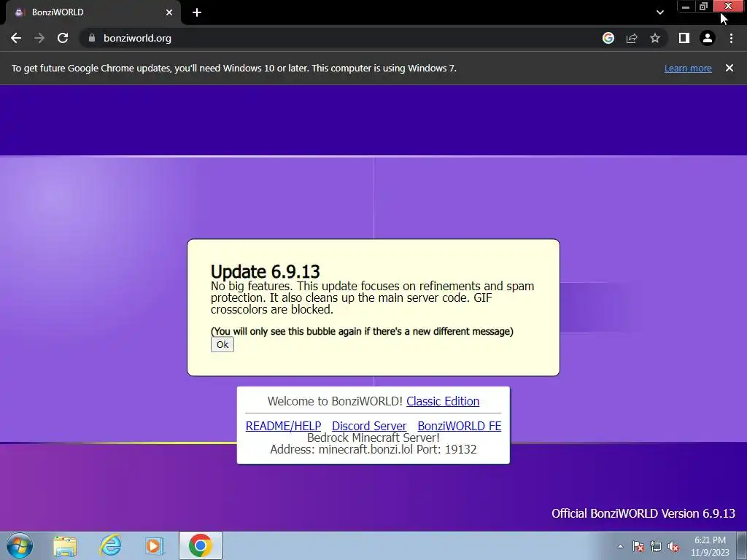Select the BonziWORLD tab

(93, 12)
